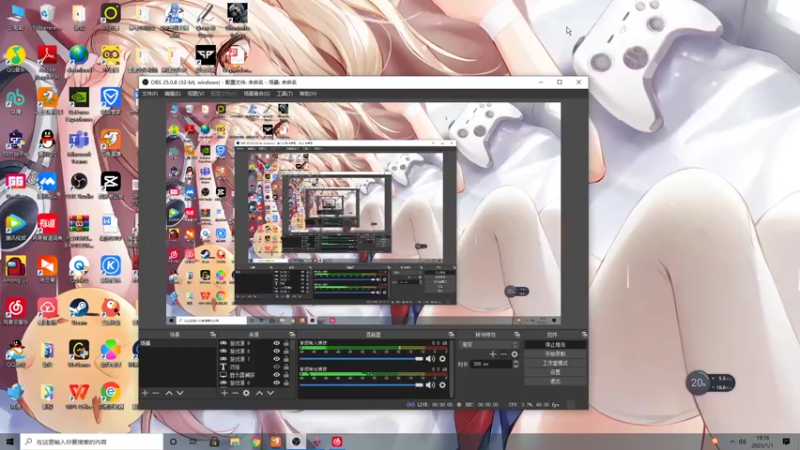Click the Start Recording button
The image size is (800, 450).
[555, 354]
